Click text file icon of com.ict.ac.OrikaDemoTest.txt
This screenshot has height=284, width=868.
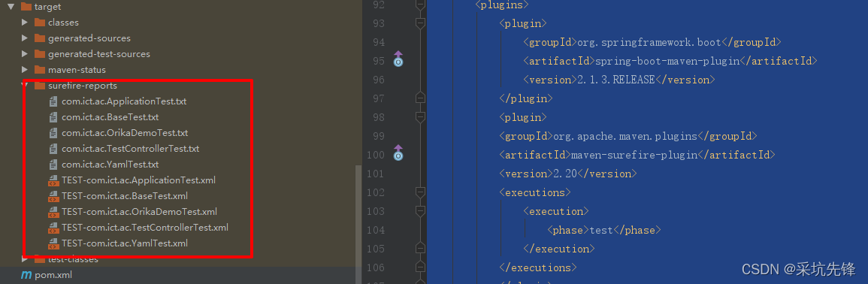click(x=53, y=133)
